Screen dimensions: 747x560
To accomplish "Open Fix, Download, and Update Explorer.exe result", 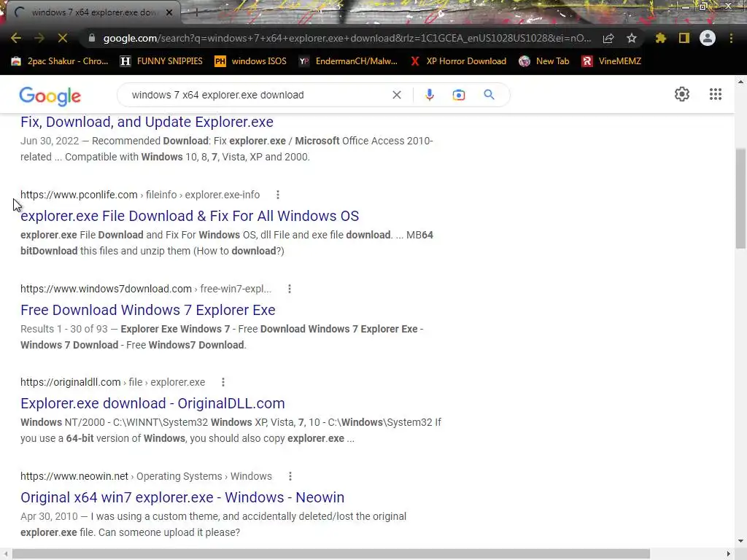I will (147, 122).
